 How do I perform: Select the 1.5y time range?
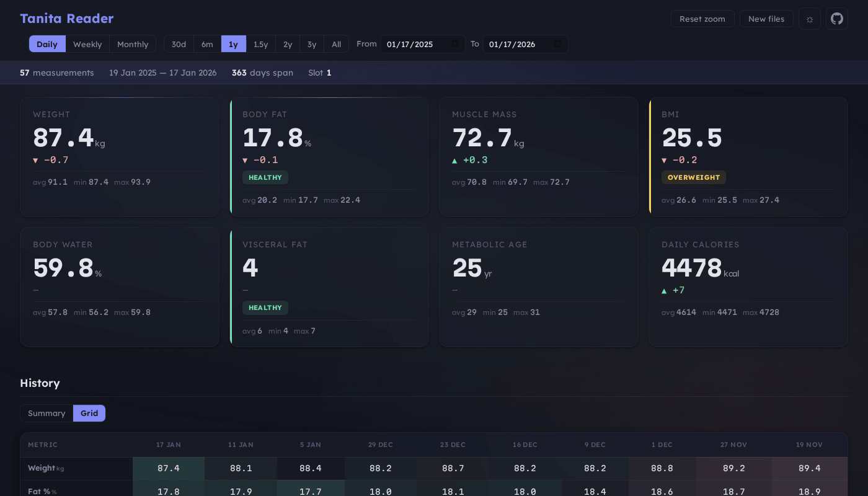pyautogui.click(x=260, y=44)
